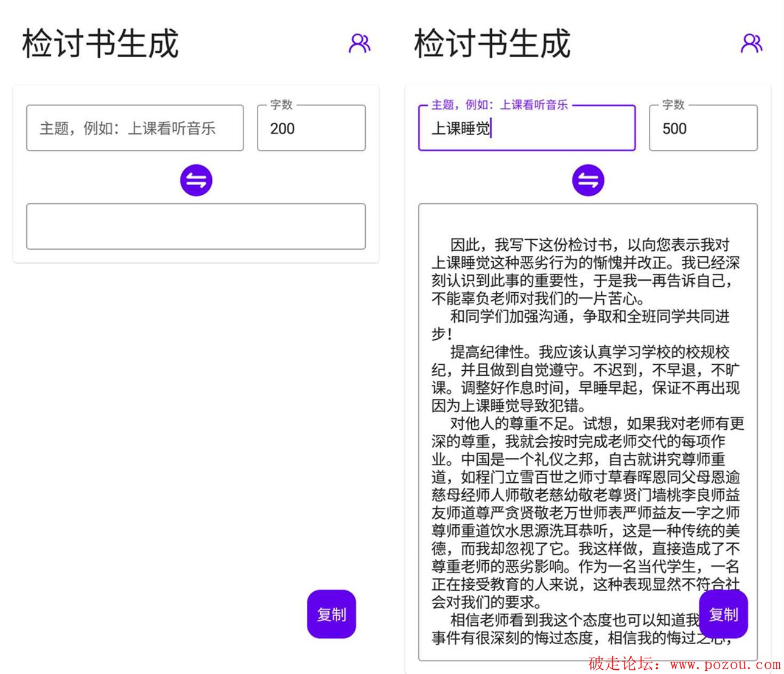Tap the 复制 copy button over the generated text

point(723,614)
